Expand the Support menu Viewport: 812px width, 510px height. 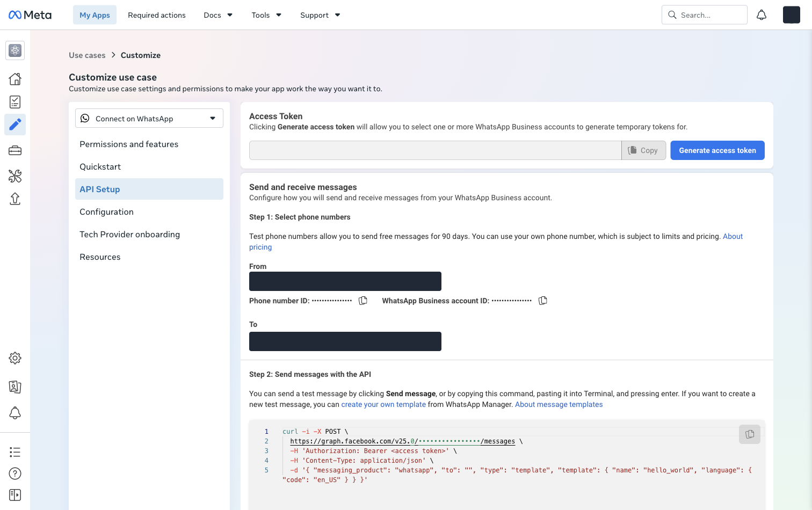point(320,15)
